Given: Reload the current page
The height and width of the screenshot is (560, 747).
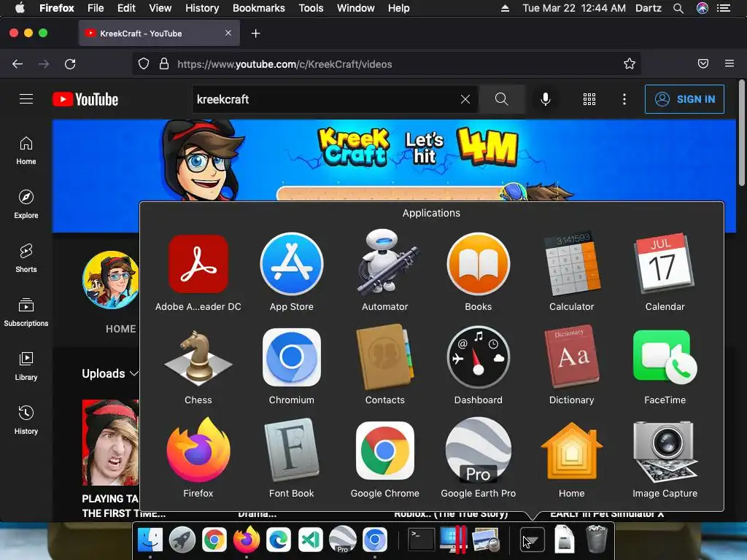Looking at the screenshot, I should click(70, 64).
